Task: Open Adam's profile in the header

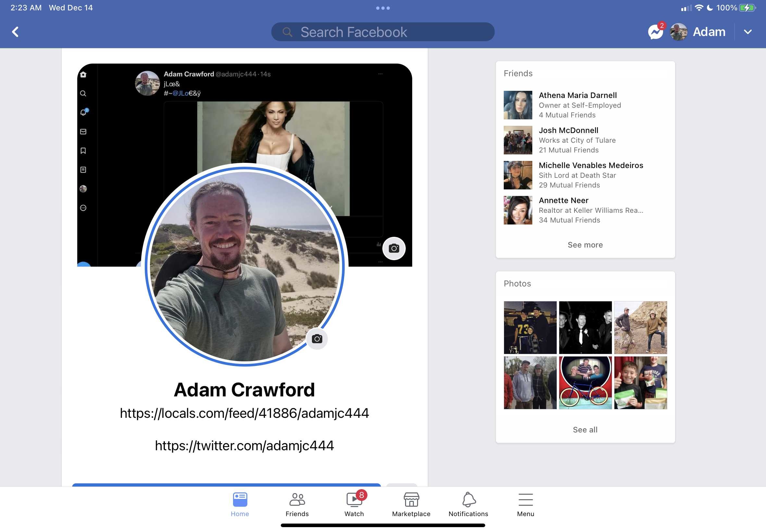Action: (698, 32)
